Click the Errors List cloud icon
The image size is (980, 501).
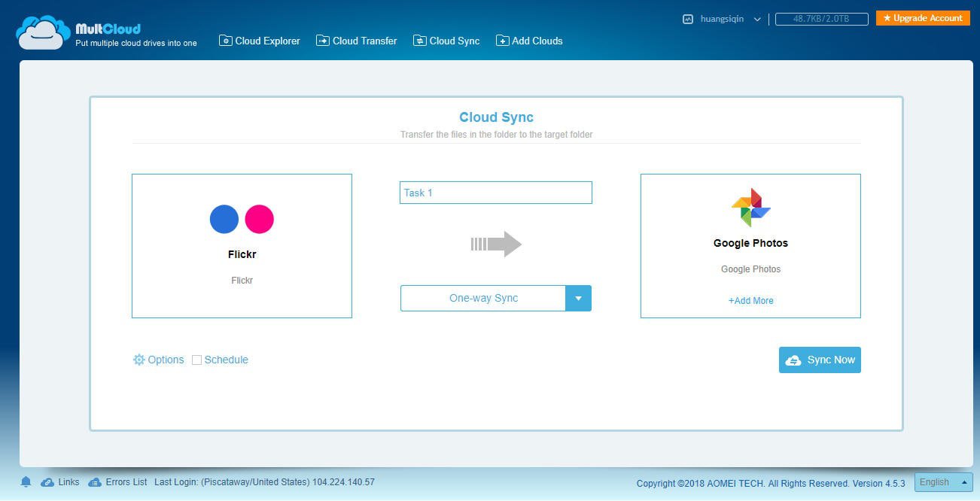pos(95,482)
